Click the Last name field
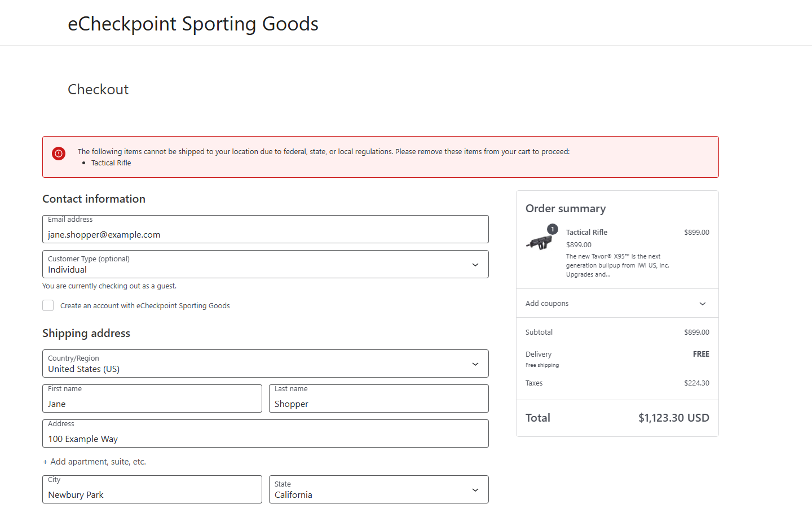812x508 pixels. tap(379, 398)
